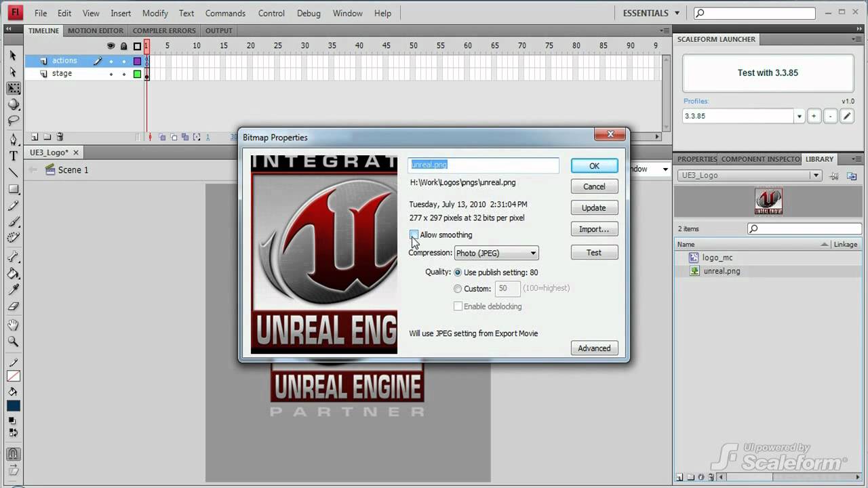Switch to MOTION EDITOR tab
Image resolution: width=868 pixels, height=488 pixels.
click(96, 30)
